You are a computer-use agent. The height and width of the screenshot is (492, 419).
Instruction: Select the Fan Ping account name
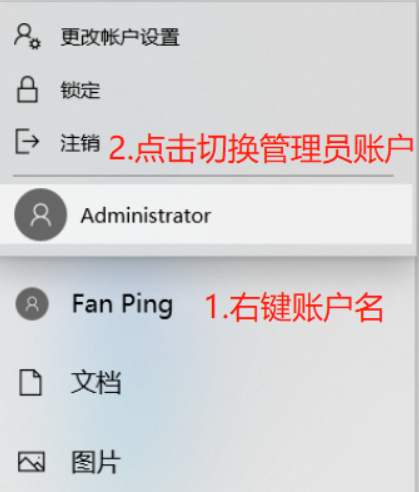123,305
